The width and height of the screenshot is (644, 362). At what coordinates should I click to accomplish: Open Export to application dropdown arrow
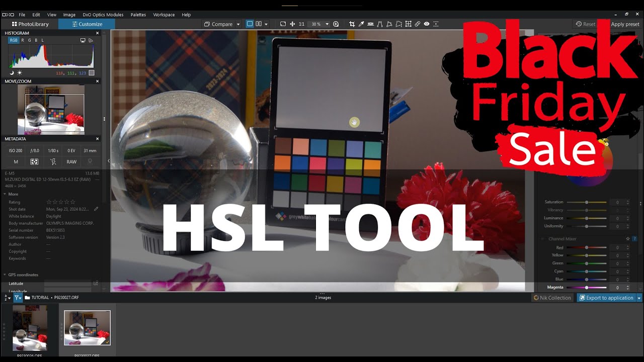pyautogui.click(x=639, y=298)
